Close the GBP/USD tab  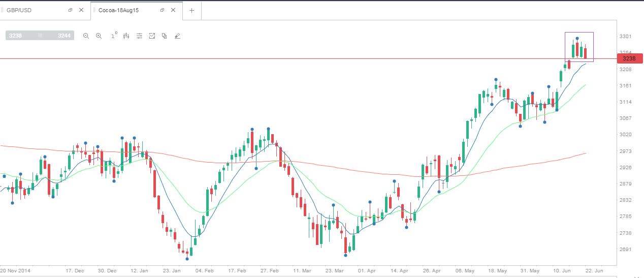click(x=81, y=10)
